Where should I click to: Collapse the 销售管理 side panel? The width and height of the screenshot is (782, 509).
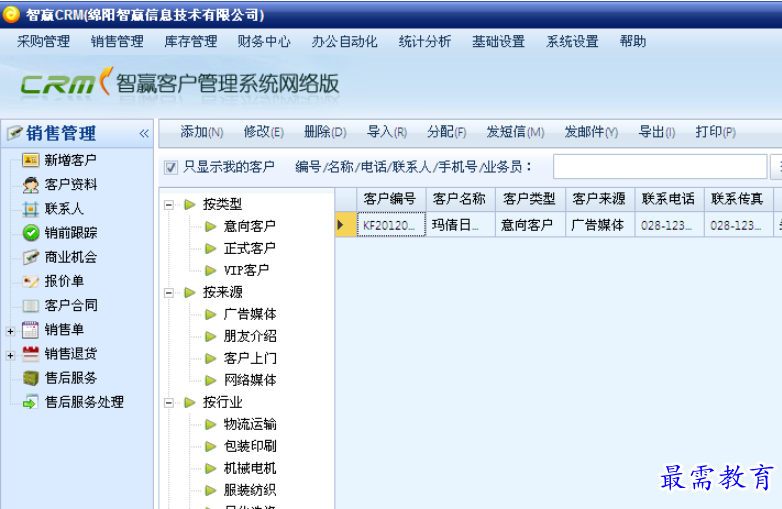tap(144, 133)
